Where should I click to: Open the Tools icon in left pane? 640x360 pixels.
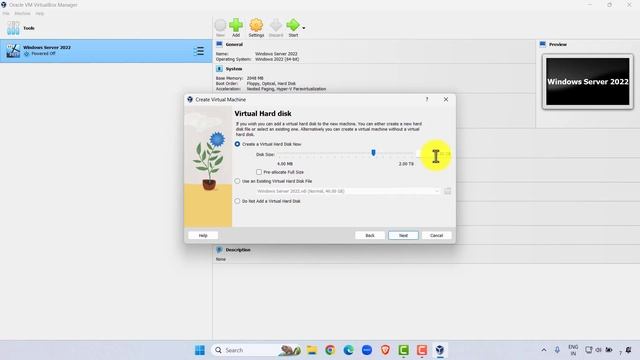pos(13,28)
